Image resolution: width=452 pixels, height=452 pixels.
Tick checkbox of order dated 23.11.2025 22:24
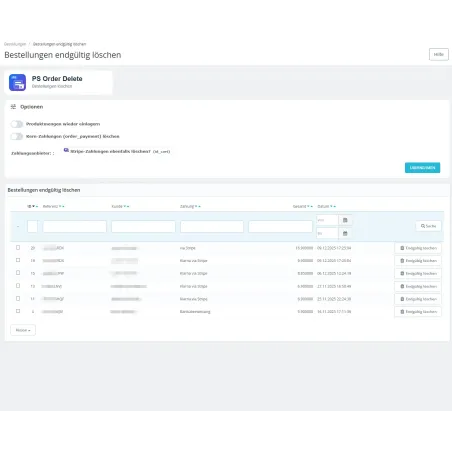(18, 299)
